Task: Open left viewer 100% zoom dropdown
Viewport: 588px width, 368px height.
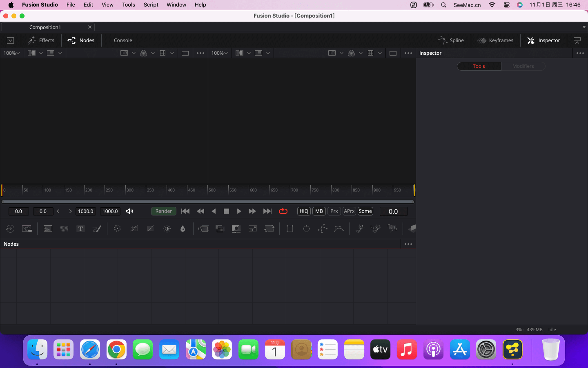Action: [x=12, y=53]
